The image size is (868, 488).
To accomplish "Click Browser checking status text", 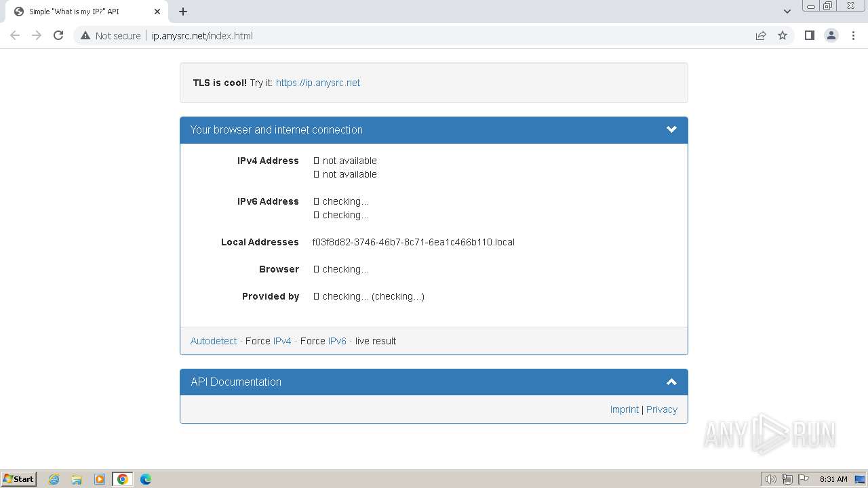I will tap(341, 269).
